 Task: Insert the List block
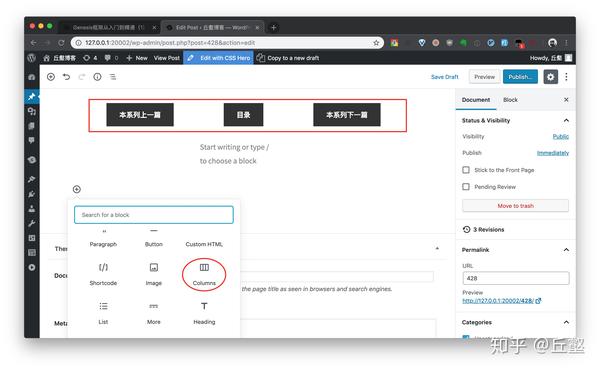tap(103, 313)
